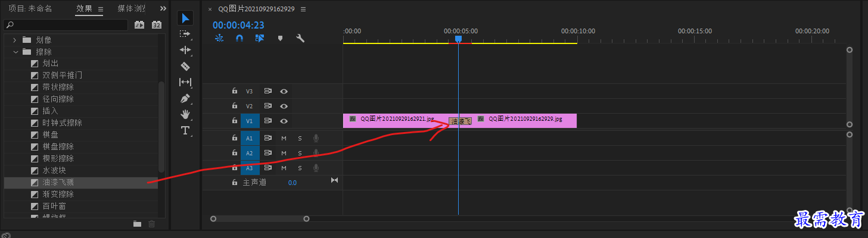Select the Hand tool
This screenshot has width=868, height=238.
click(185, 114)
